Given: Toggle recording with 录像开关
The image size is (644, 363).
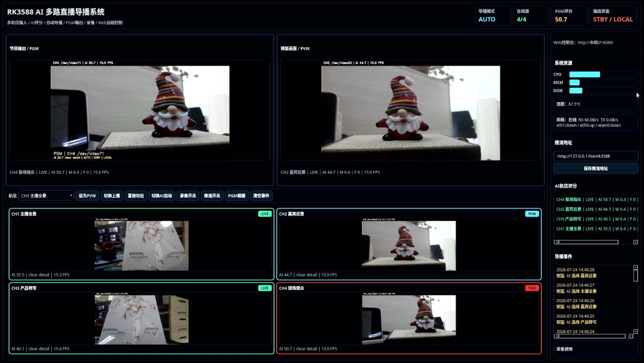Looking at the screenshot, I should pyautogui.click(x=188, y=196).
